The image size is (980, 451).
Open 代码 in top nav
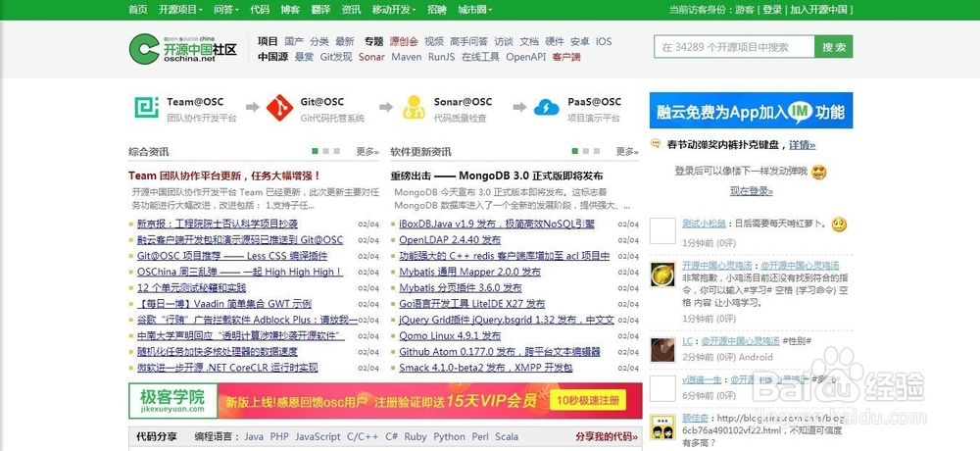(x=260, y=10)
